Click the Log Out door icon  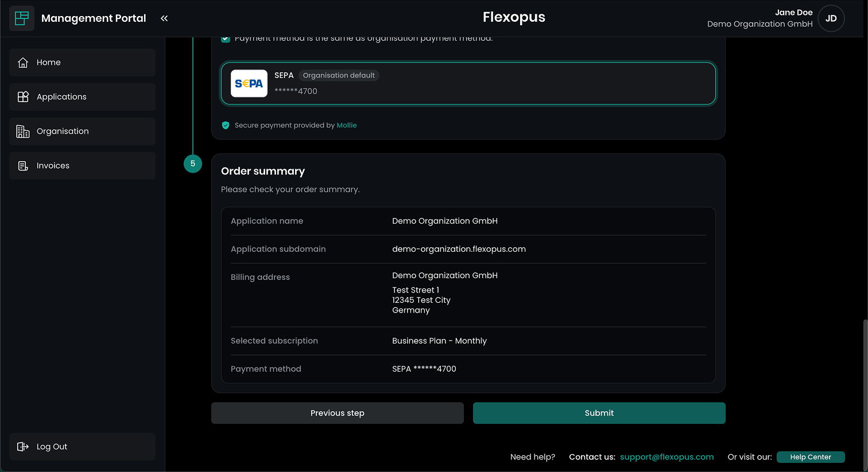point(23,447)
